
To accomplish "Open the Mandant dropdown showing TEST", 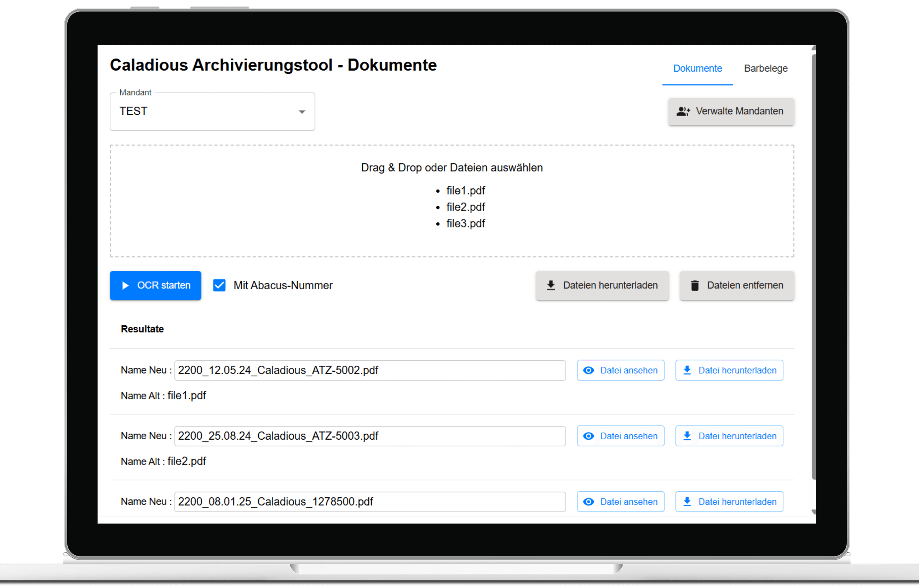I will click(212, 111).
